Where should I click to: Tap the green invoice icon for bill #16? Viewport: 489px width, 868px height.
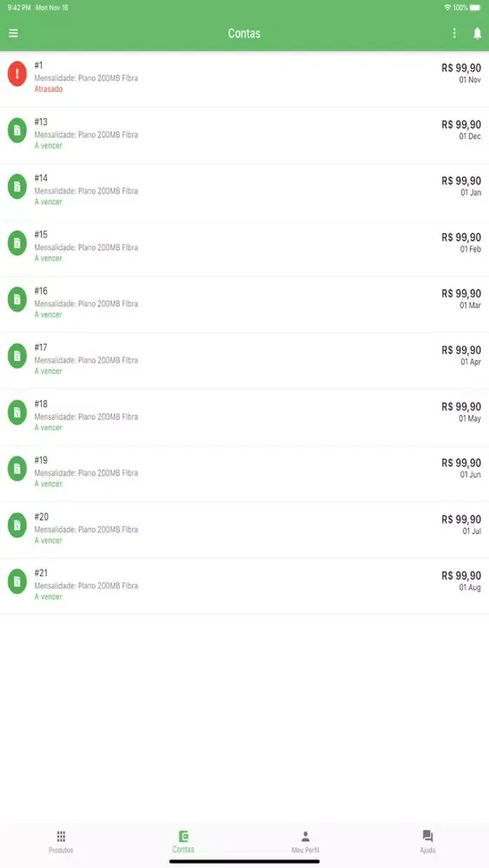point(17,299)
